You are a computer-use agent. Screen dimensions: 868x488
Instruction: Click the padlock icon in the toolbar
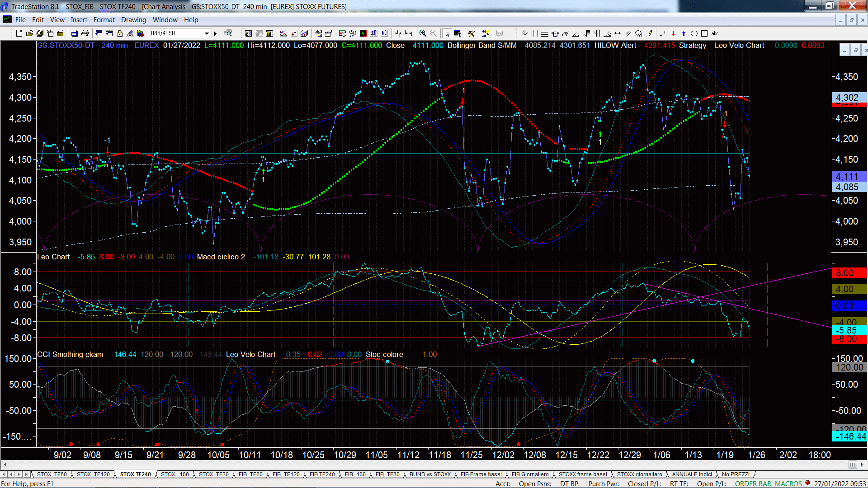(120, 33)
